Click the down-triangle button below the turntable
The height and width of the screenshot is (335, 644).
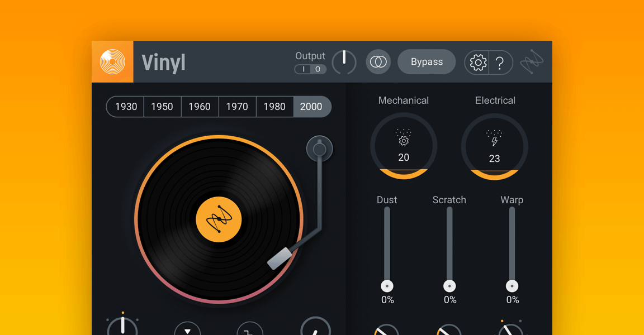[x=187, y=329]
